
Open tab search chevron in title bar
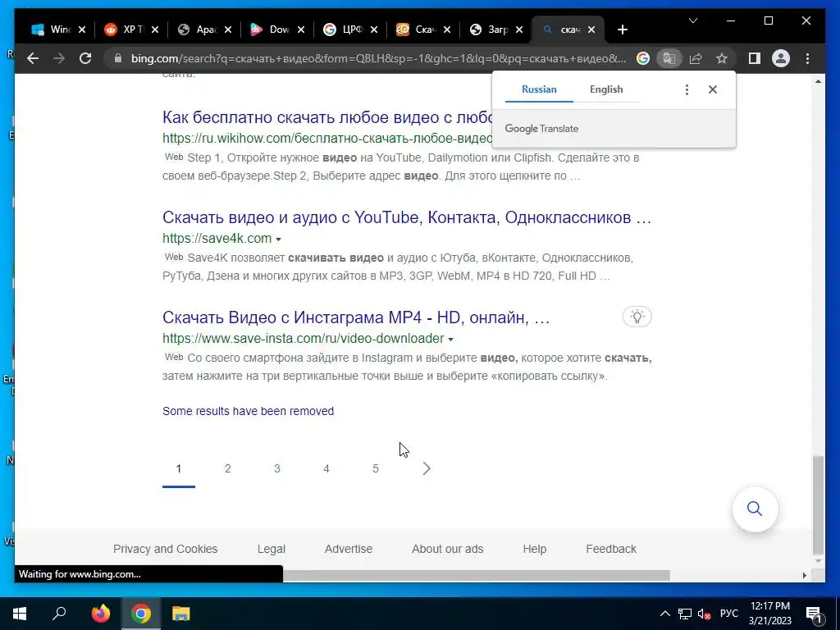point(692,21)
